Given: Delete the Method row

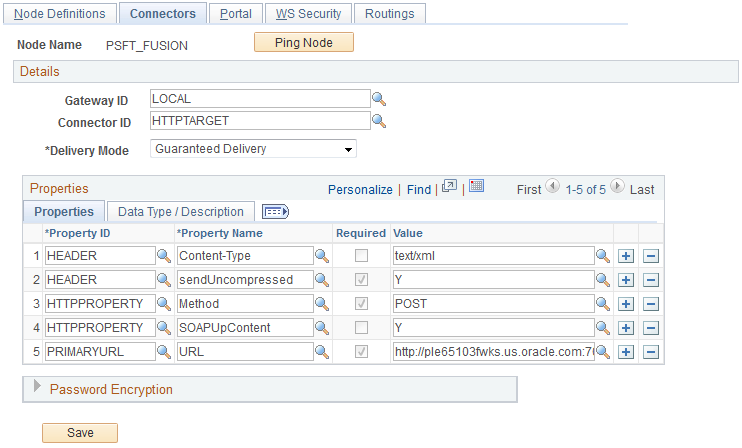Looking at the screenshot, I should (x=651, y=304).
